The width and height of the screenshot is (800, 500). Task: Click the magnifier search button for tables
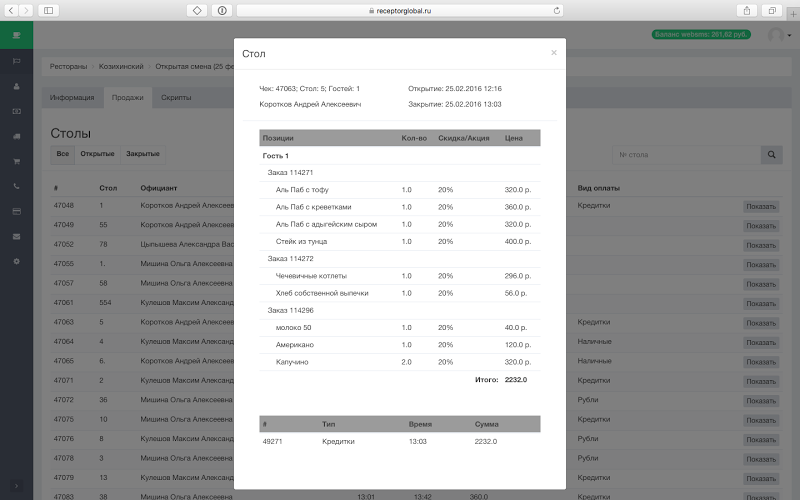coord(771,155)
